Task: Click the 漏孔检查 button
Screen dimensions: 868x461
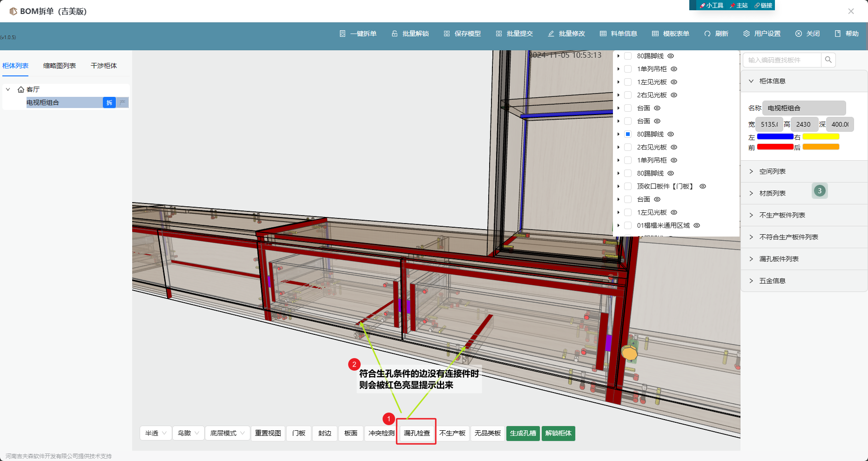Action: pos(417,433)
